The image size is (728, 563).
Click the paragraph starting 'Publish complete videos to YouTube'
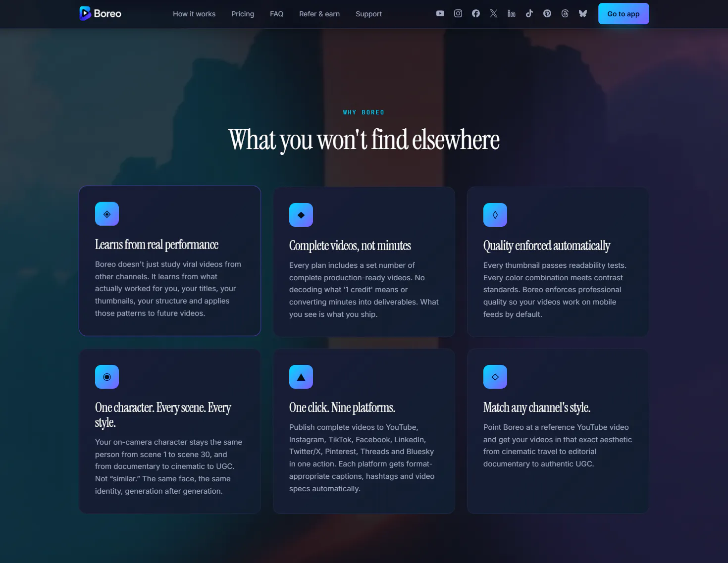point(362,458)
